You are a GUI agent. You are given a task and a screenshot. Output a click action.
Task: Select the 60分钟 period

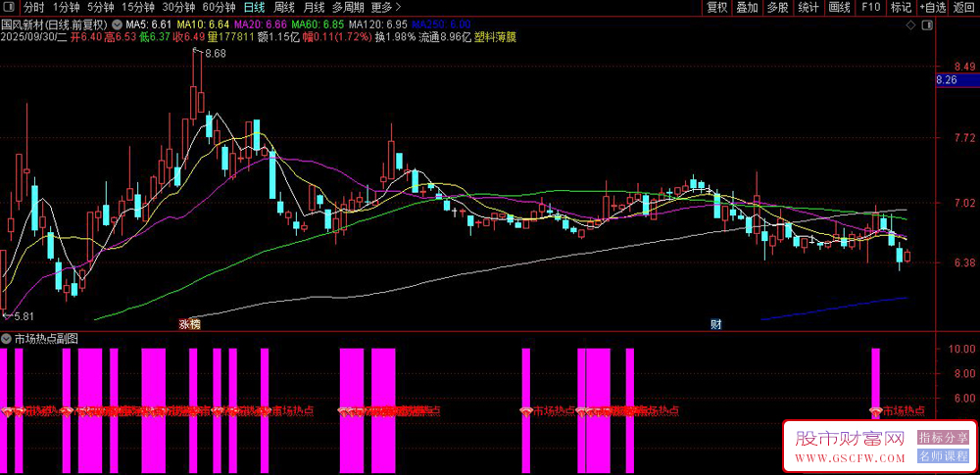coord(220,8)
